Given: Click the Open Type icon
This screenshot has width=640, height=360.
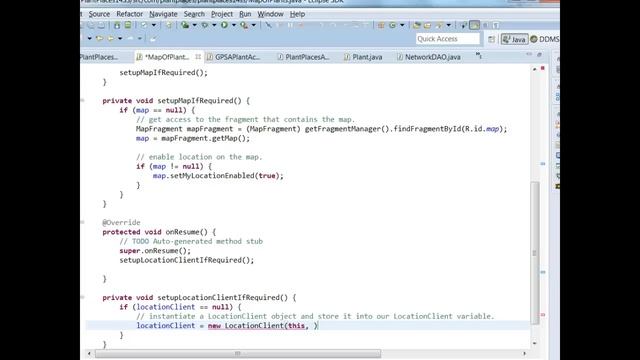Looking at the screenshot, I should click(416, 25).
